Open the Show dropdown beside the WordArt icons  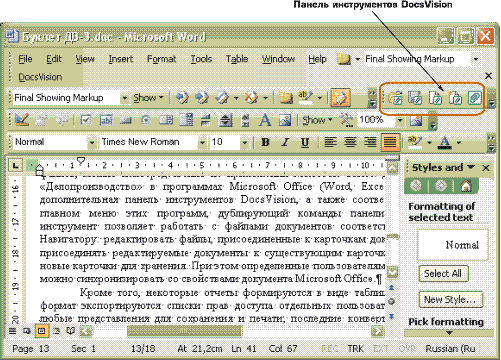tap(317, 120)
